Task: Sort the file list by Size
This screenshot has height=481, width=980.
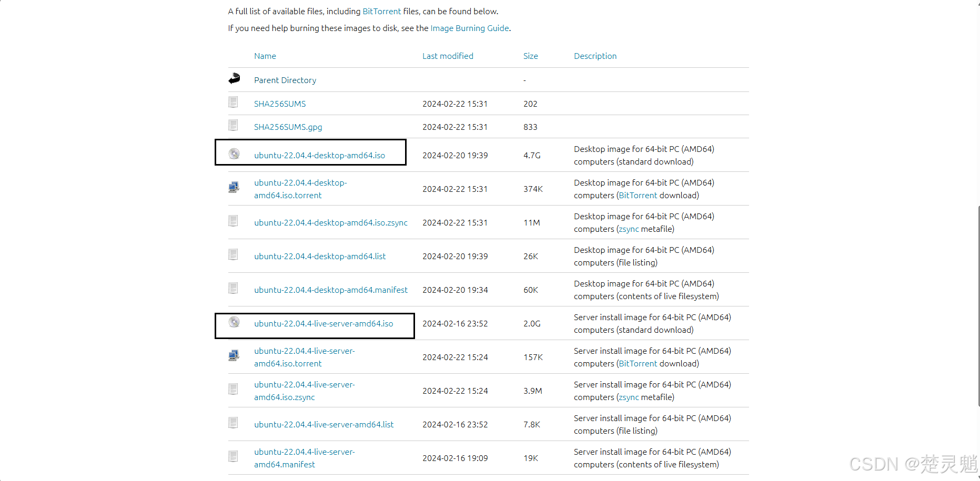Action: pos(530,56)
